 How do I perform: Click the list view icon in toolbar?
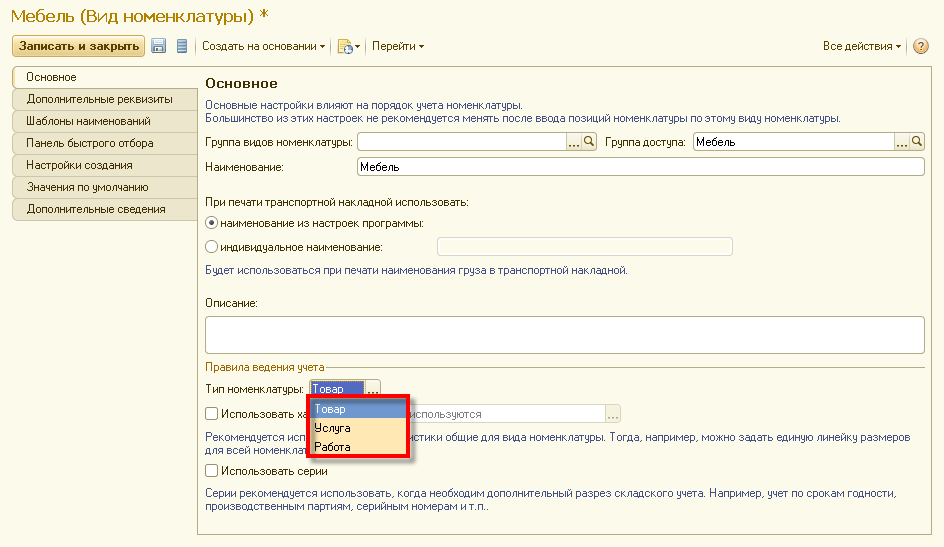click(x=182, y=46)
